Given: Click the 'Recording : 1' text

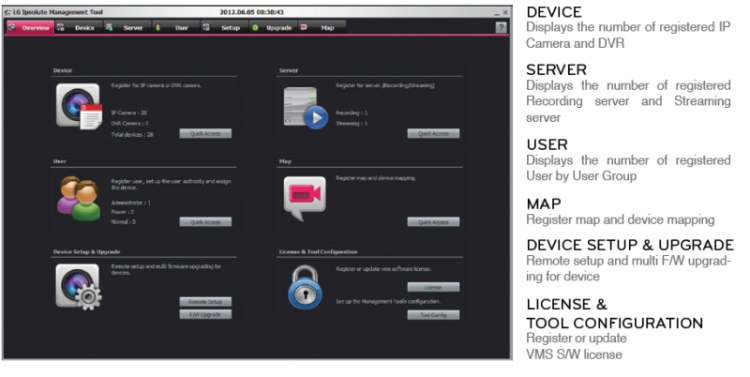Looking at the screenshot, I should tap(352, 113).
